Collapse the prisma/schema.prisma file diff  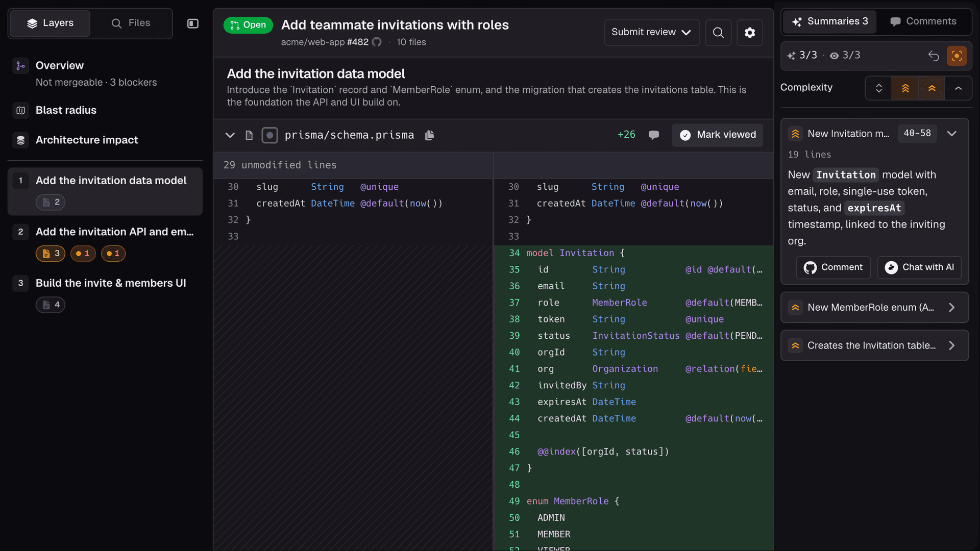[230, 135]
